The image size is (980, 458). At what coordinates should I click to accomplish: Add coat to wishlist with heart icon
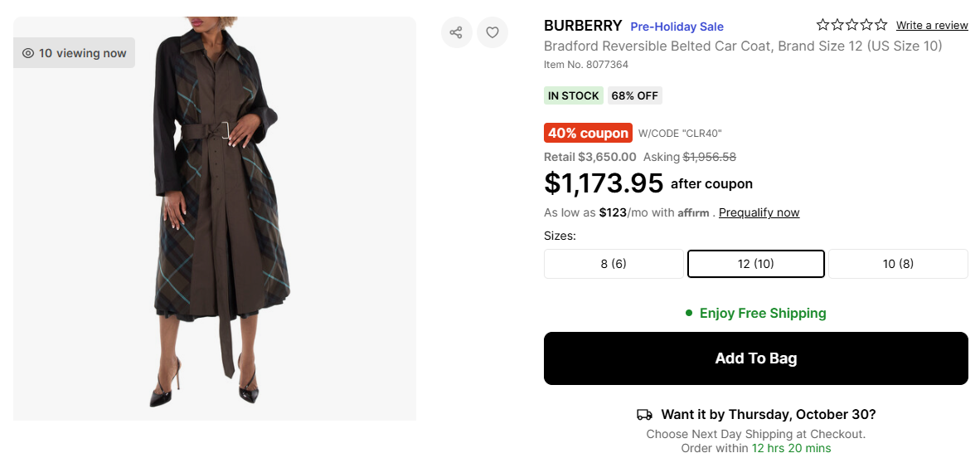[x=492, y=32]
